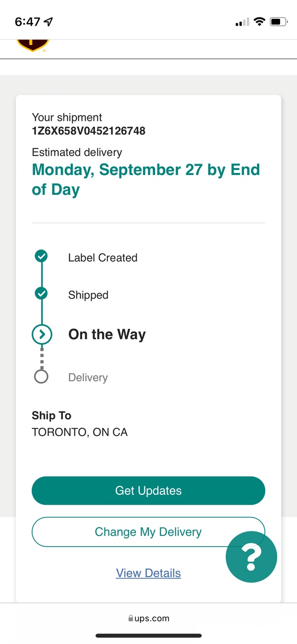Tap the Delivery step label
Screen dimensions: 297x644
pos(88,377)
